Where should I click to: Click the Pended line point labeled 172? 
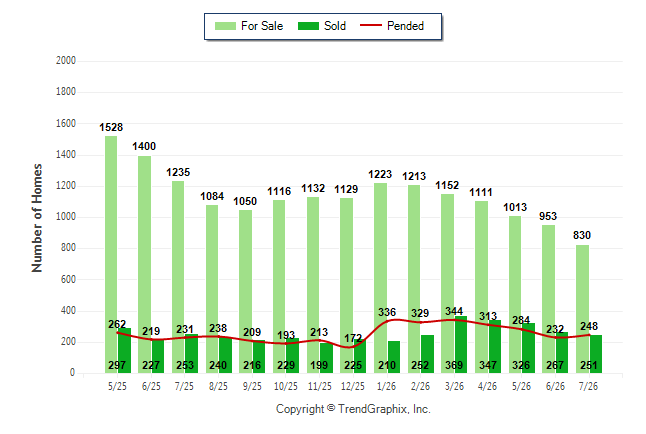(349, 347)
